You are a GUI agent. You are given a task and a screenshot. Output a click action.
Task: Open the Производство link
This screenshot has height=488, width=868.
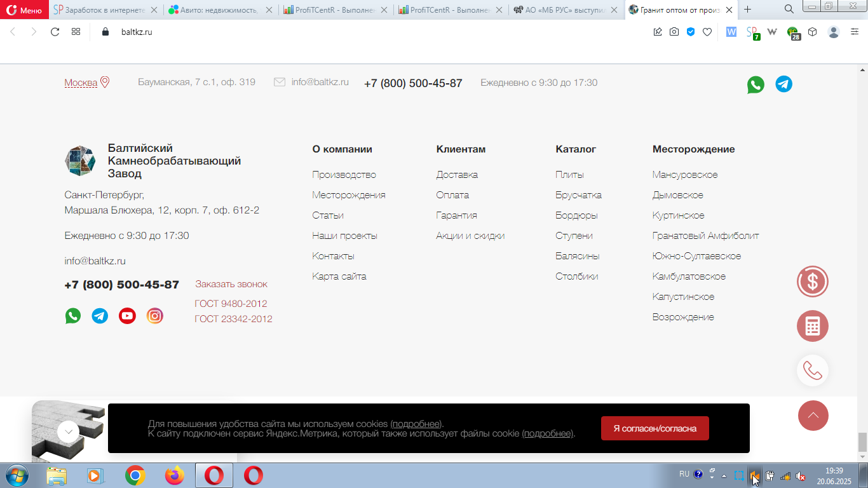pos(344,175)
